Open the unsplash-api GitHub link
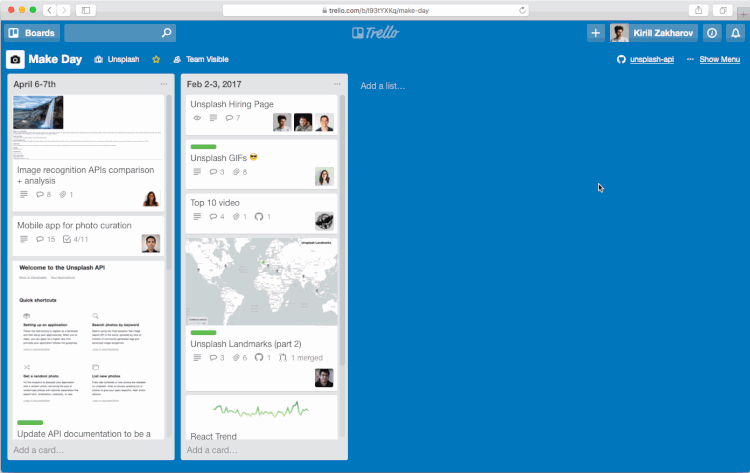 [x=645, y=59]
